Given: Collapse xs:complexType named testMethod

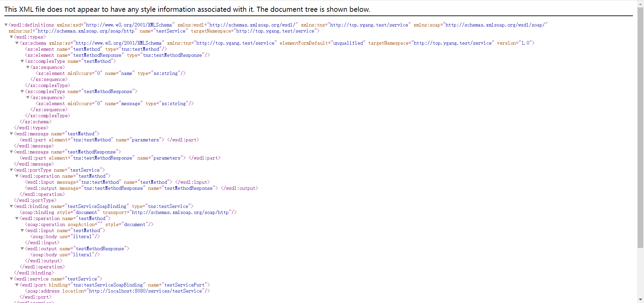Looking at the screenshot, I should (x=22, y=61).
